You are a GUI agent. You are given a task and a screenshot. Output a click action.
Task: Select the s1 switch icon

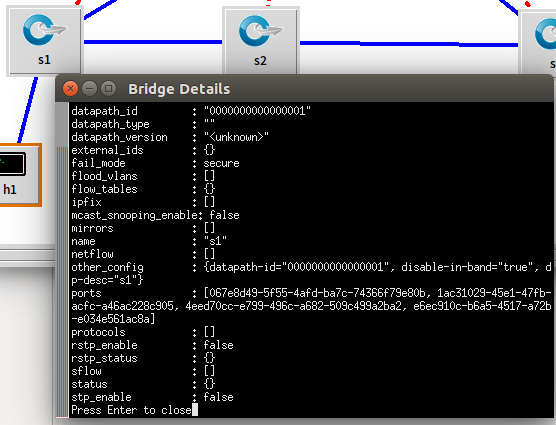pos(44,40)
